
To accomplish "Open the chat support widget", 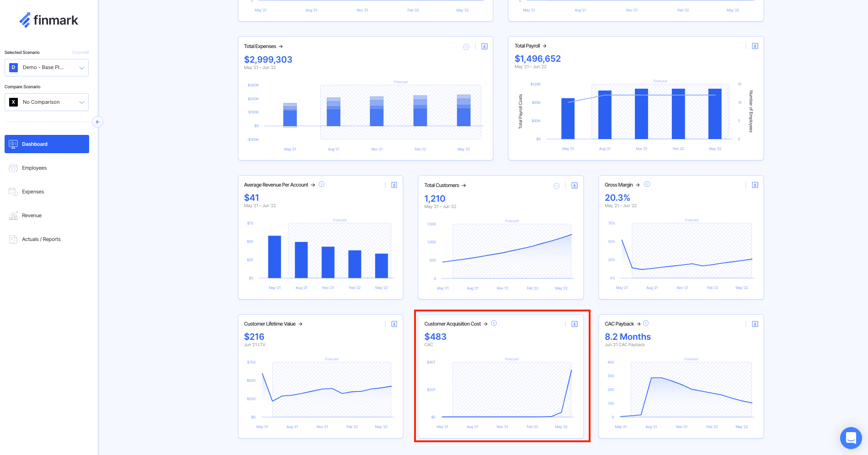I will click(851, 438).
